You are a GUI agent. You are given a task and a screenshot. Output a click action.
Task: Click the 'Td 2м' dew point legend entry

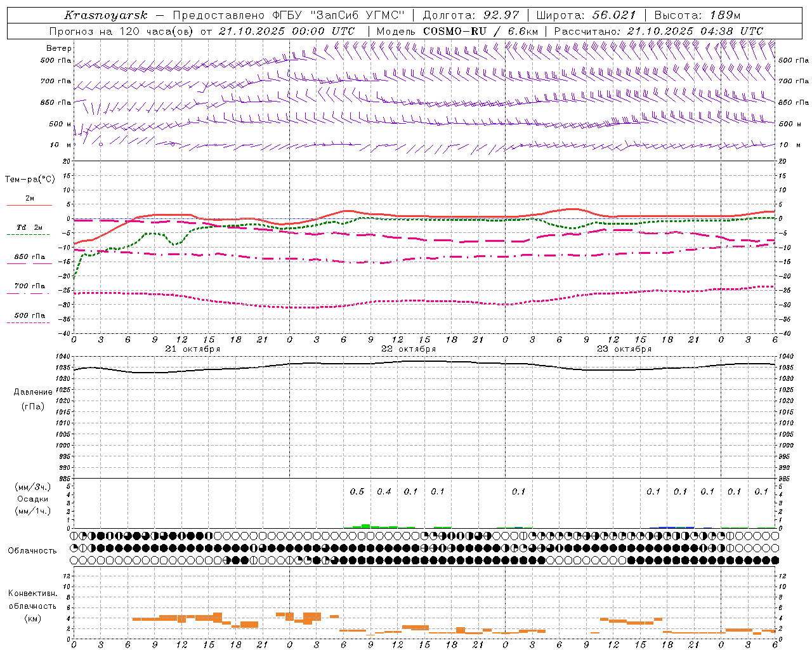click(30, 227)
